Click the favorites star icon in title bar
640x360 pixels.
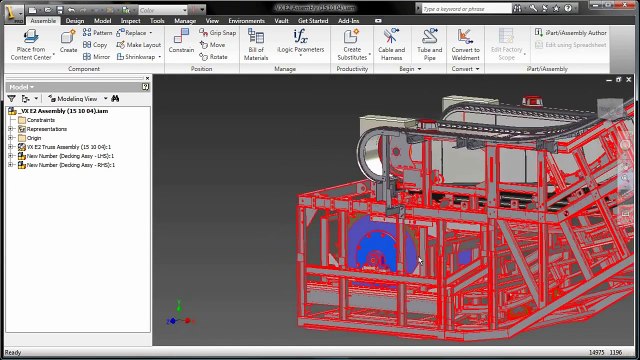click(x=556, y=8)
